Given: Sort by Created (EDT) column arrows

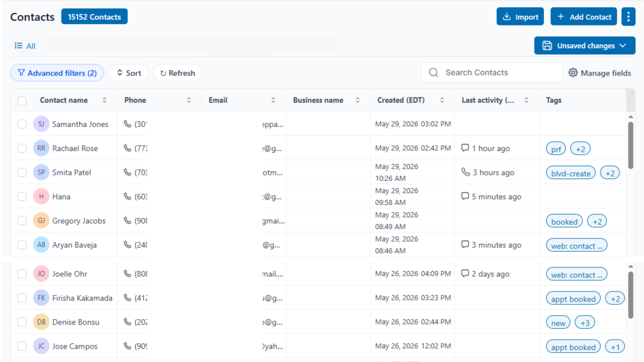Looking at the screenshot, I should click(442, 100).
